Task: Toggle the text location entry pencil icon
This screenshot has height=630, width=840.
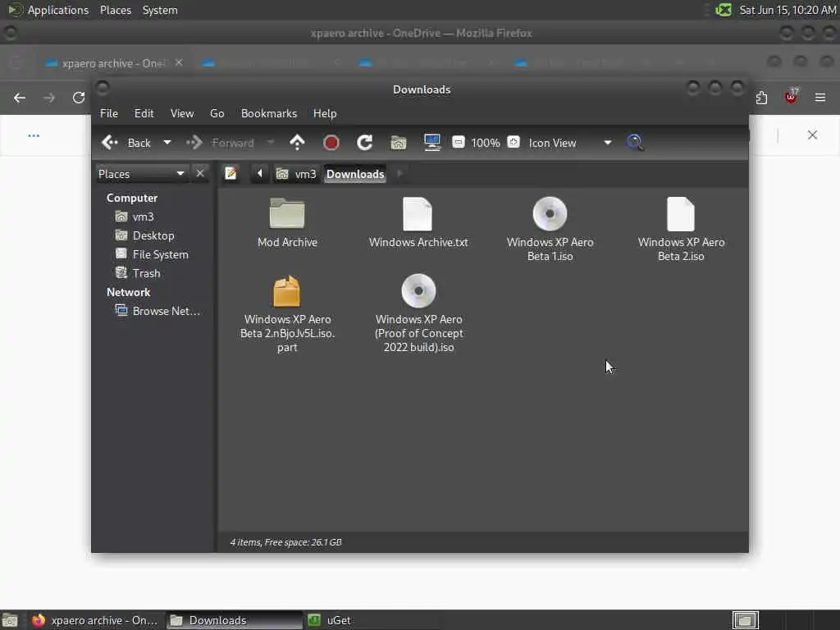Action: click(x=231, y=174)
